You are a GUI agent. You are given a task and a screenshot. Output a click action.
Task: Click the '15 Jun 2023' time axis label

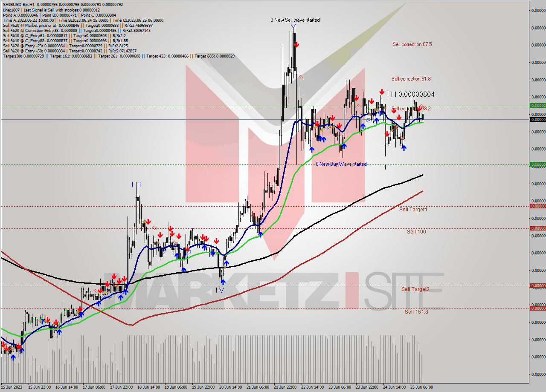11,387
